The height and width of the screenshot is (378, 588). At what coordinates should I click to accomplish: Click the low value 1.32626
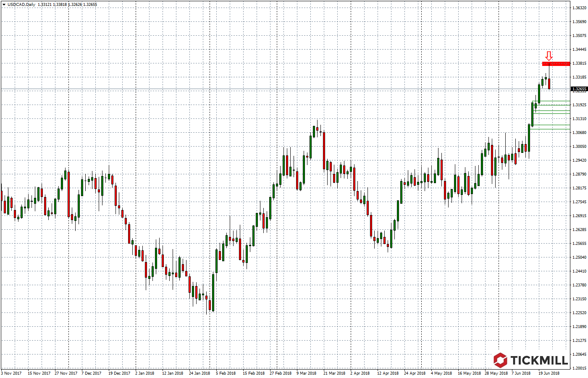click(75, 5)
